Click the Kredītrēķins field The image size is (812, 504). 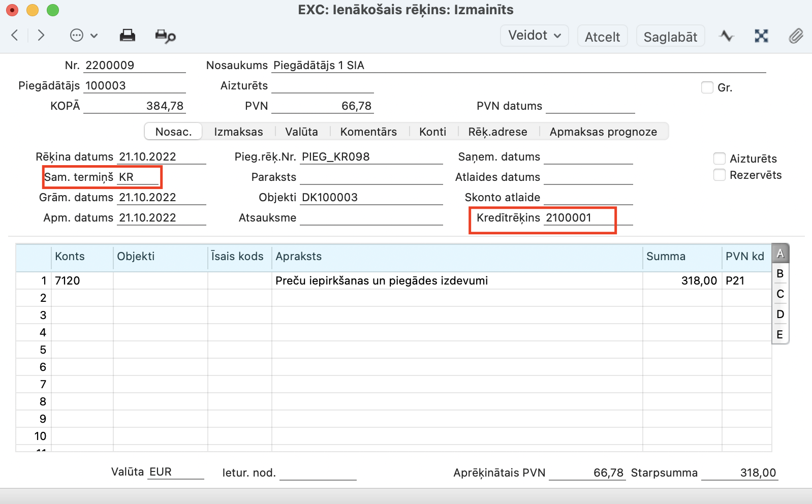pyautogui.click(x=579, y=218)
